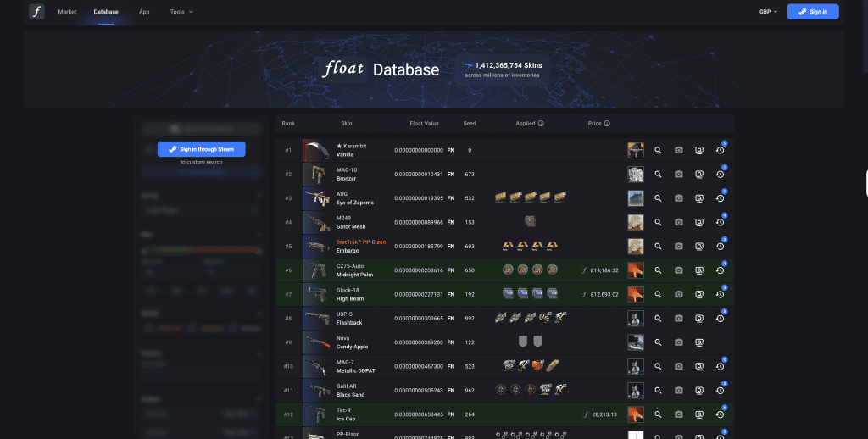Click the seed value 962

click(470, 391)
